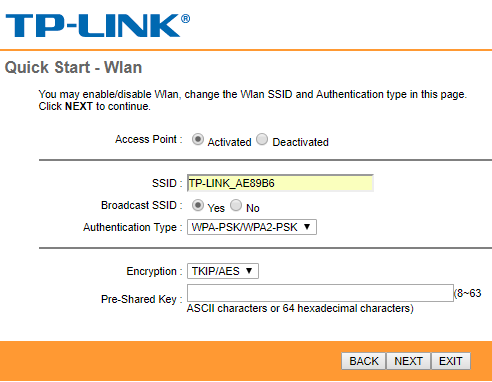This screenshot has height=382, width=492.
Task: Click the Quick Start - Wlan heading
Action: click(x=73, y=67)
